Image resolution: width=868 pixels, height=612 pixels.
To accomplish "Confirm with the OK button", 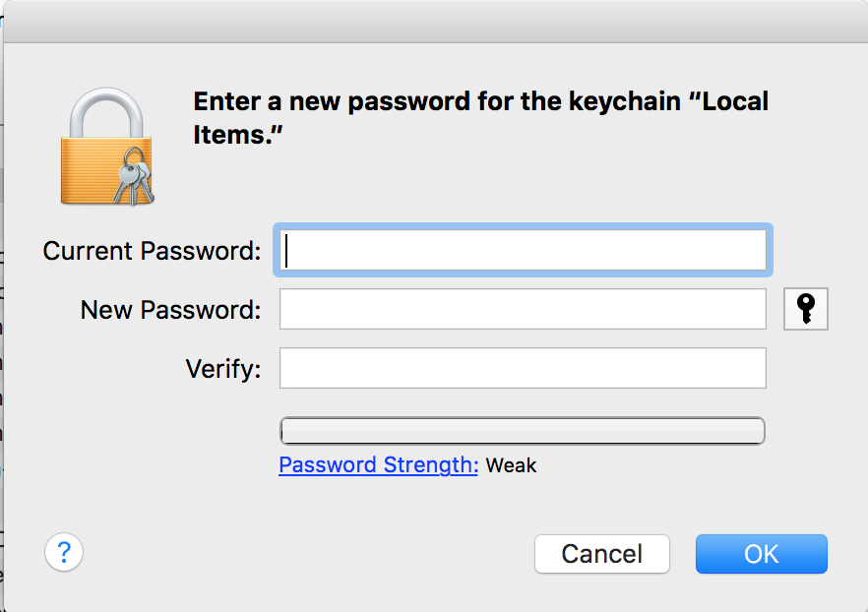I will [761, 554].
